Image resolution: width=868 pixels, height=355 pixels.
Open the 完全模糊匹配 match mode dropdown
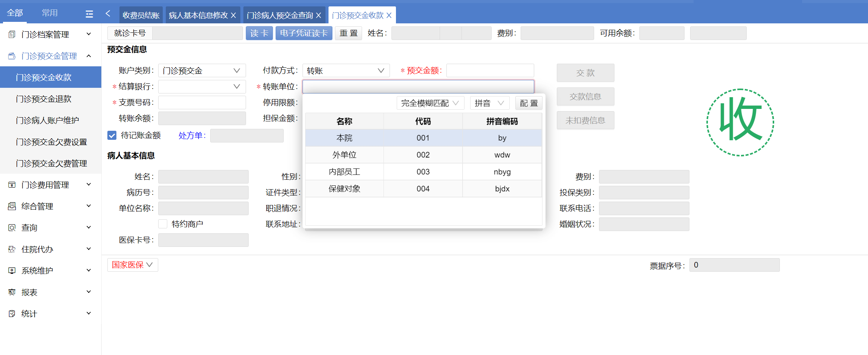click(x=430, y=103)
